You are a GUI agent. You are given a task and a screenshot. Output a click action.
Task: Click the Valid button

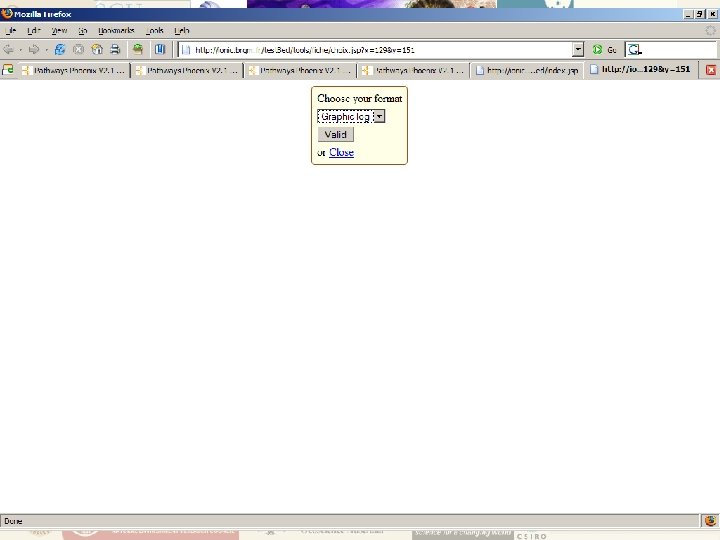(x=336, y=135)
